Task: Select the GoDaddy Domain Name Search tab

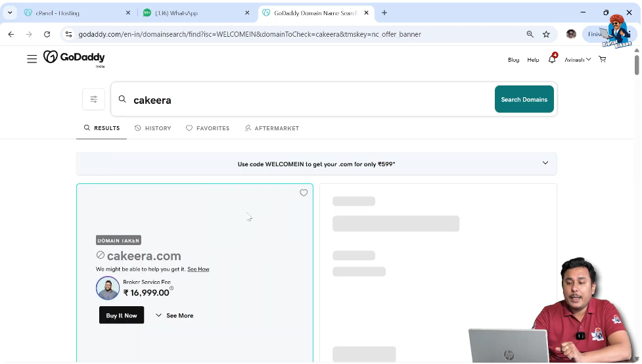Action: (315, 12)
